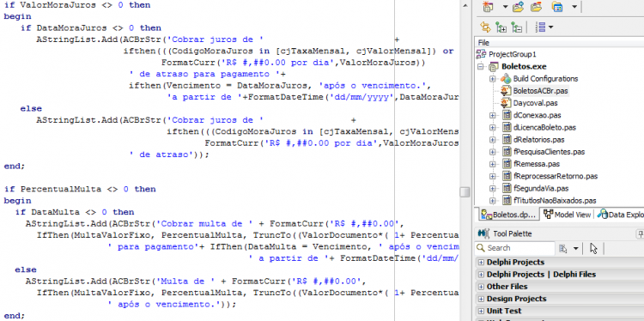Viewport: 644px width, 321px height.
Task: Click the BoletosACBr.pas file icon
Action: pyautogui.click(x=506, y=91)
